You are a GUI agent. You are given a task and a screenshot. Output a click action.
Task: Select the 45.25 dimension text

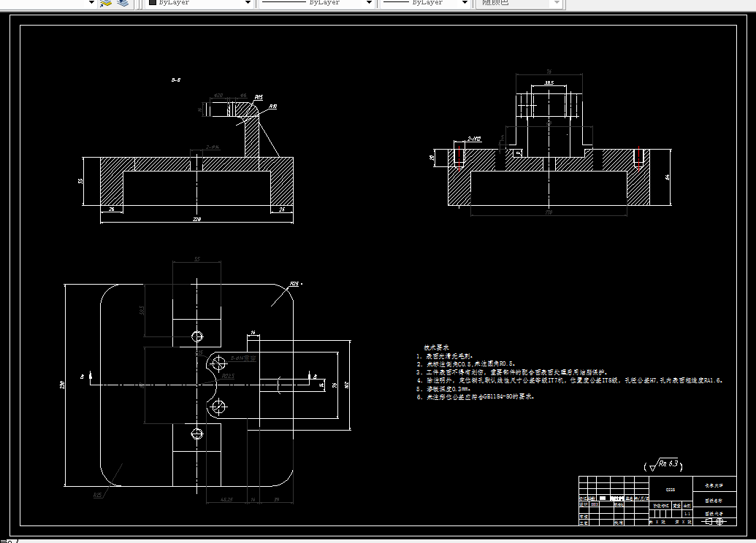[226, 500]
